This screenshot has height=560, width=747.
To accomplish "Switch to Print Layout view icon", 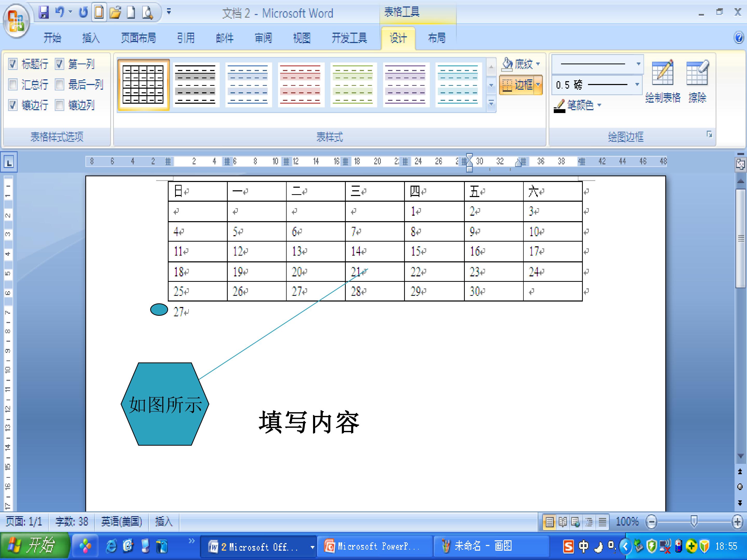I will pyautogui.click(x=549, y=522).
